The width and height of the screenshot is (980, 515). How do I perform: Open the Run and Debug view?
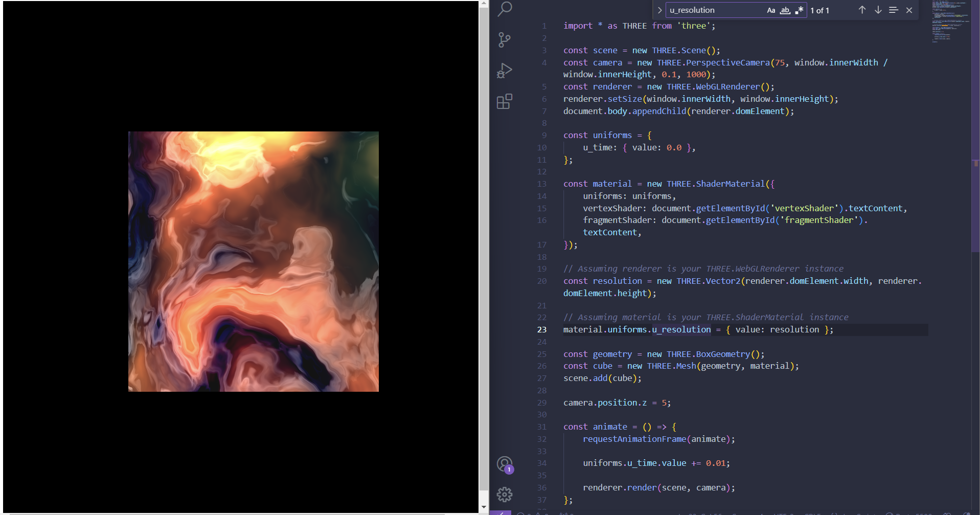click(505, 71)
